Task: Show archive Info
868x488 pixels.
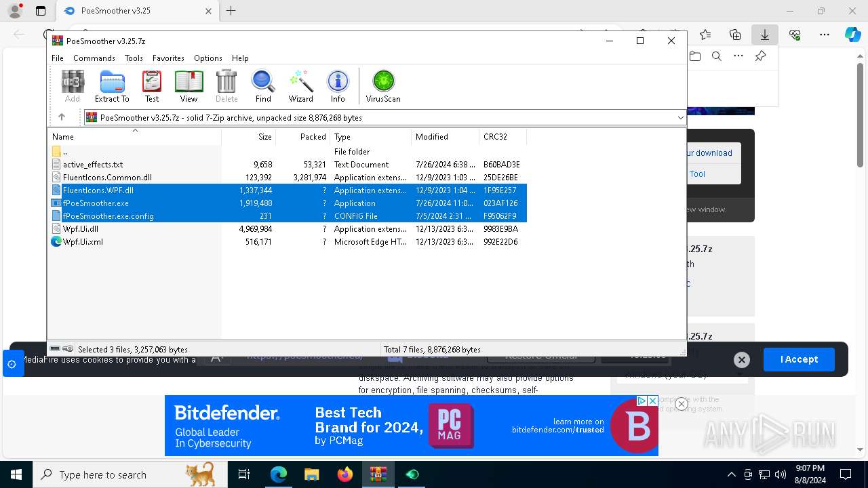Action: coord(338,86)
